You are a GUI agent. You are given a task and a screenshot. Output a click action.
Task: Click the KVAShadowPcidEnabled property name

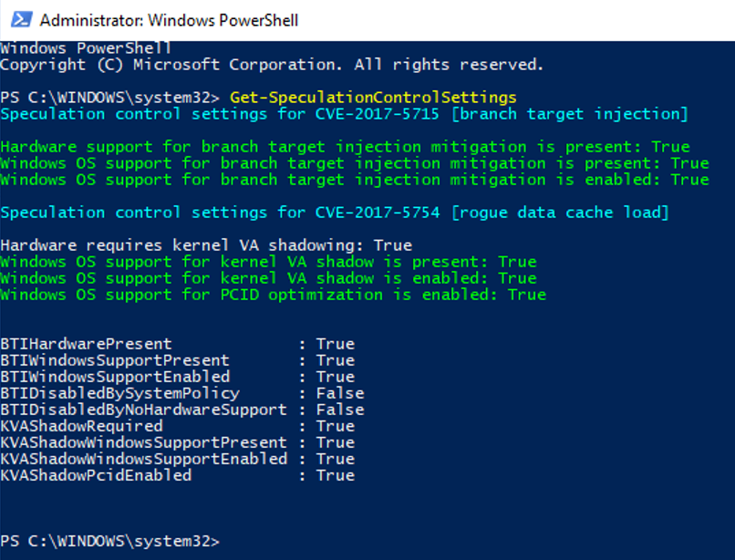[x=96, y=475]
